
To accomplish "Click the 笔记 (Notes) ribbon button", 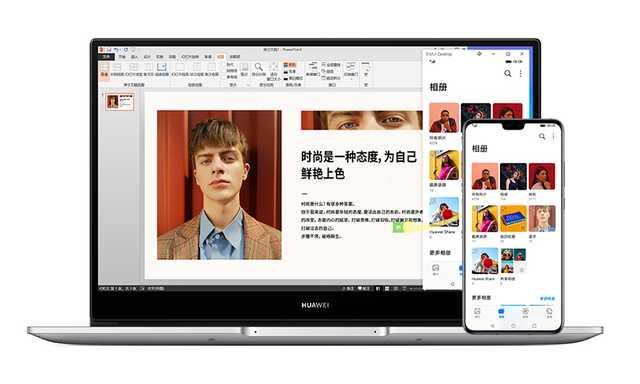I will [244, 70].
